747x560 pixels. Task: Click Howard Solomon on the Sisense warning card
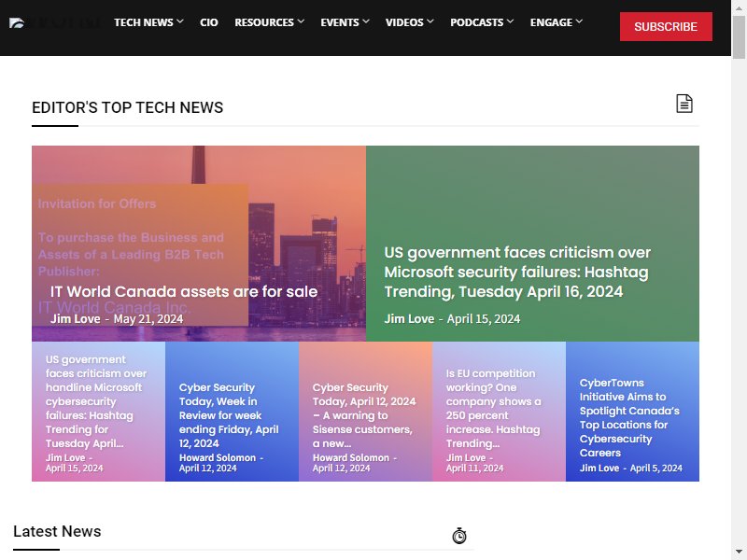[x=351, y=457]
